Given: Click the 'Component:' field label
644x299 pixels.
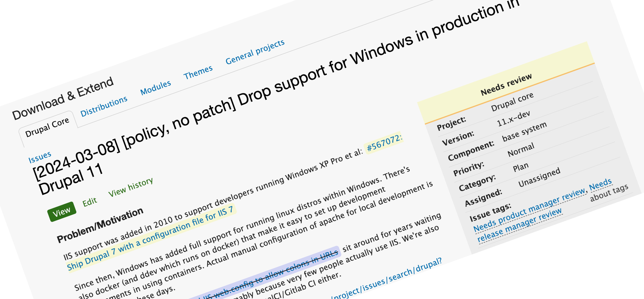Looking at the screenshot, I should [x=471, y=151].
